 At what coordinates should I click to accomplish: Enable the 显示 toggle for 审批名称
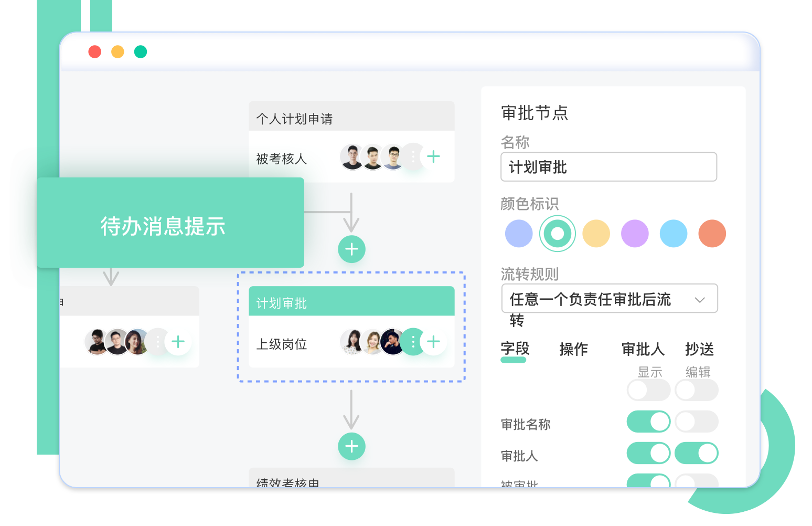click(648, 422)
